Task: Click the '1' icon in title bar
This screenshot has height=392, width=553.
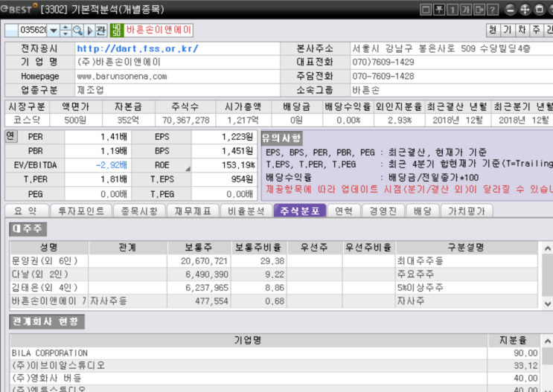Action: [453, 10]
